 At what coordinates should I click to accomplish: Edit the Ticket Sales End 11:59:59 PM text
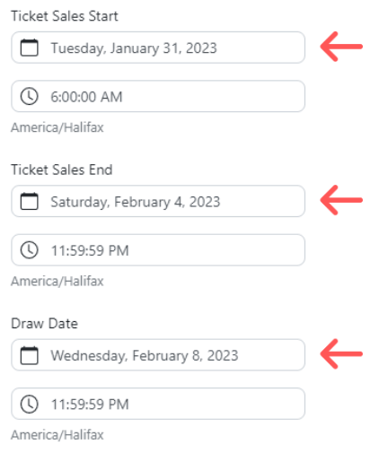[x=90, y=251]
